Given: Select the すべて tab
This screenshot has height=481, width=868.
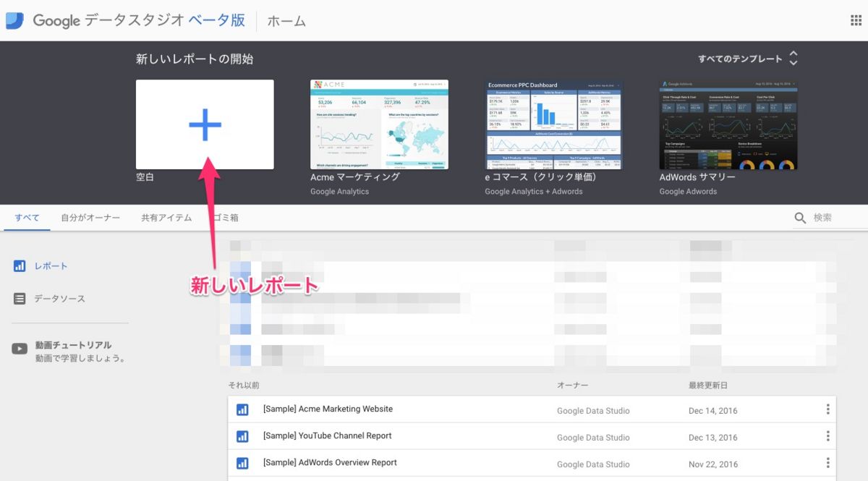Looking at the screenshot, I should [27, 218].
